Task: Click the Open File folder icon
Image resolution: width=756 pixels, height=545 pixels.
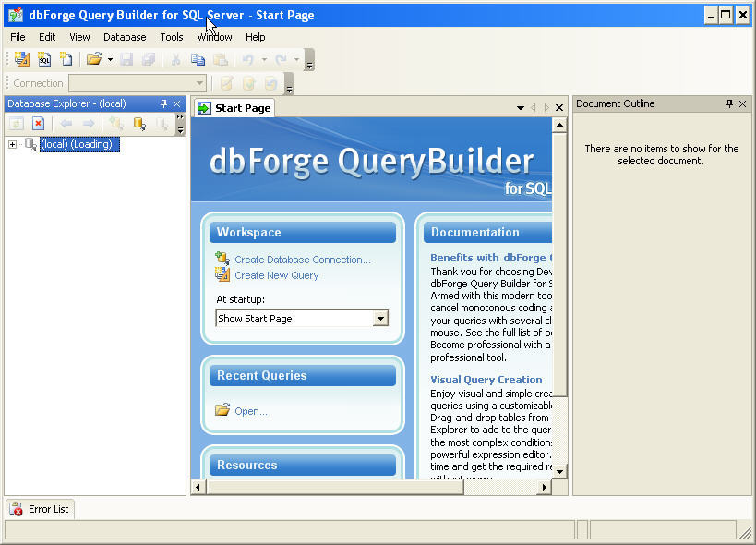Action: (x=94, y=59)
